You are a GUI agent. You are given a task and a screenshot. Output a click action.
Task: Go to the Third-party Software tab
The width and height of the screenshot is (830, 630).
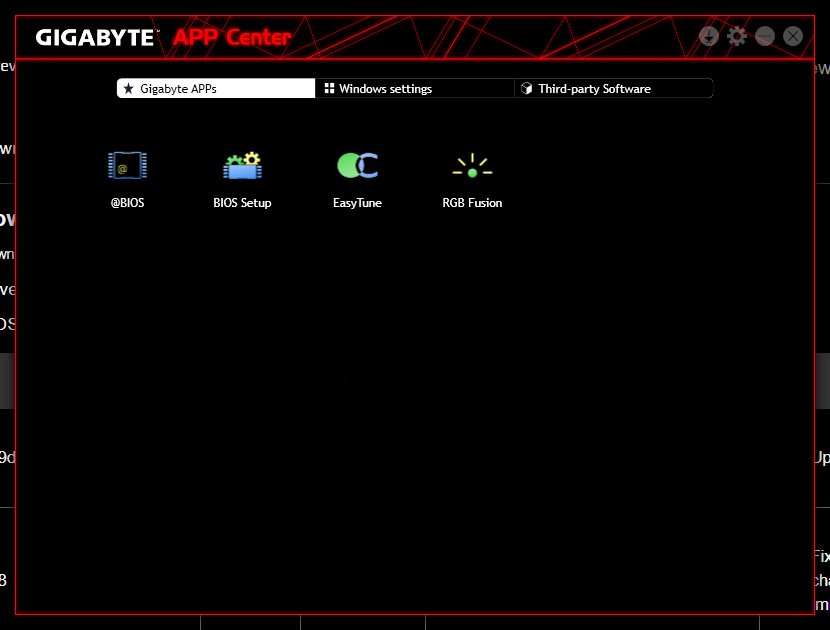pyautogui.click(x=614, y=88)
